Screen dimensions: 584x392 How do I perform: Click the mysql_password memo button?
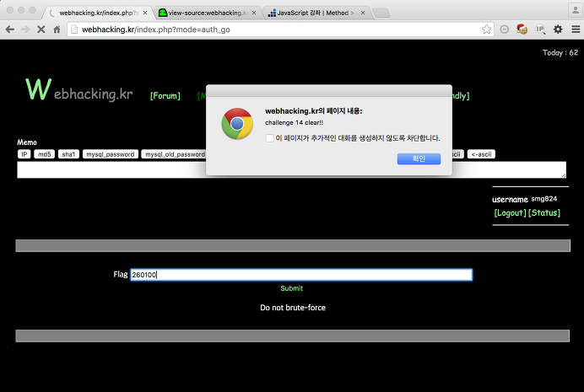click(x=111, y=154)
